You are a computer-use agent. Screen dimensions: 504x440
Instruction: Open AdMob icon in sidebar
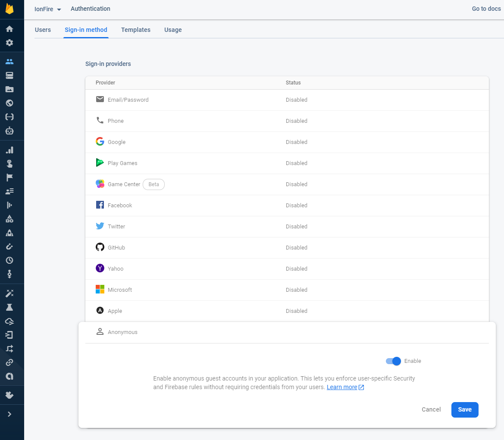9,376
